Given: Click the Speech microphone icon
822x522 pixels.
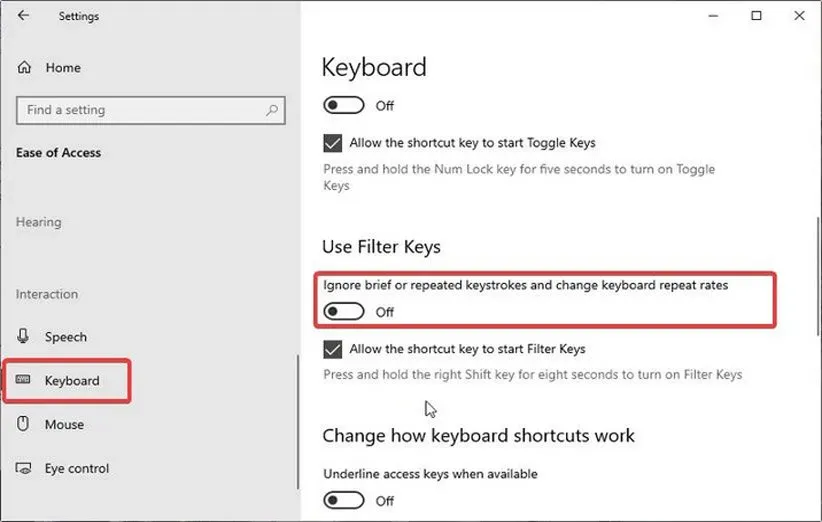Looking at the screenshot, I should click(x=25, y=337).
